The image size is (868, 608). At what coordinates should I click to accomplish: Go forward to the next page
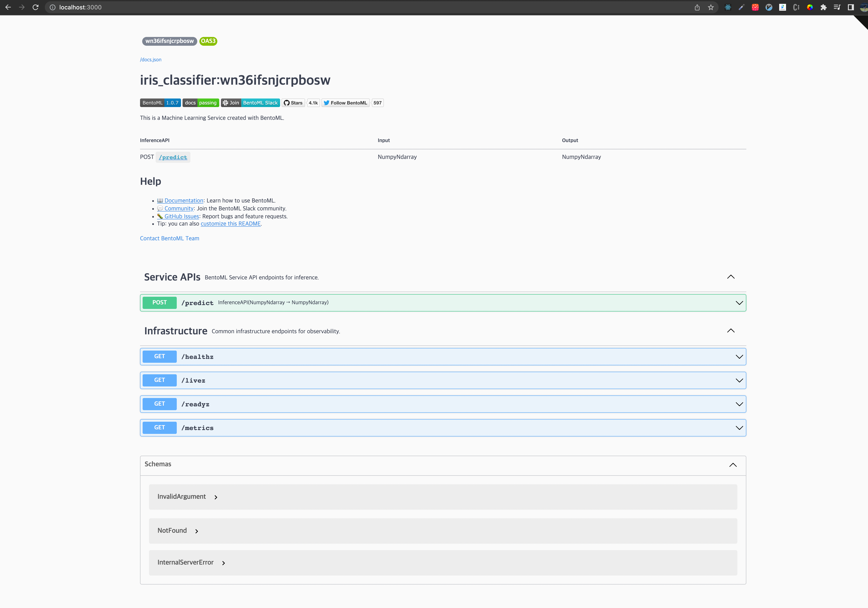coord(22,7)
